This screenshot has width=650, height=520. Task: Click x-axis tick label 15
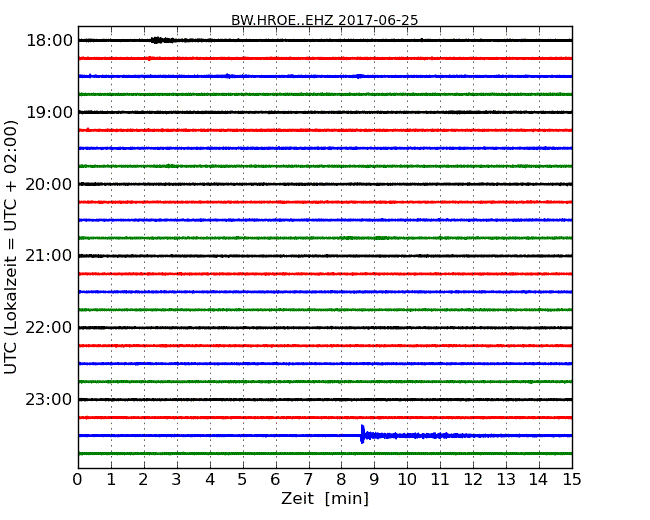pos(572,480)
